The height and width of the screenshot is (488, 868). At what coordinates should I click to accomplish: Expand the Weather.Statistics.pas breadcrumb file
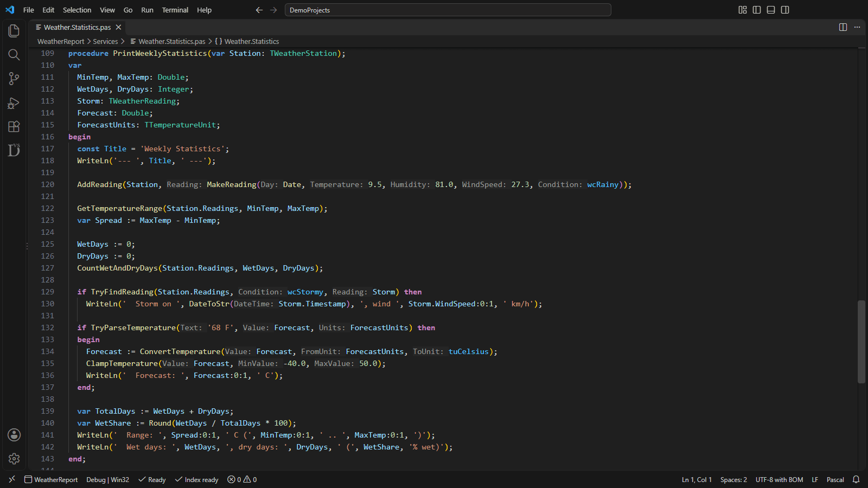click(168, 41)
